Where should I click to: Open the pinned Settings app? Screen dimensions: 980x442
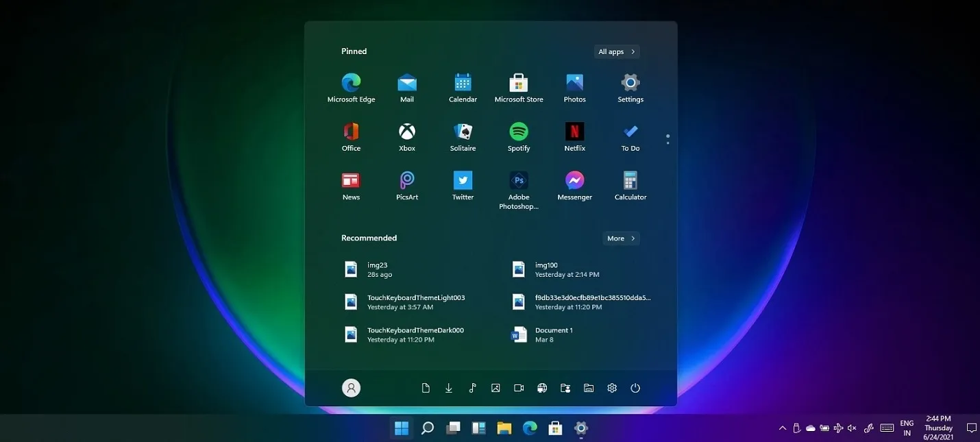pyautogui.click(x=630, y=88)
